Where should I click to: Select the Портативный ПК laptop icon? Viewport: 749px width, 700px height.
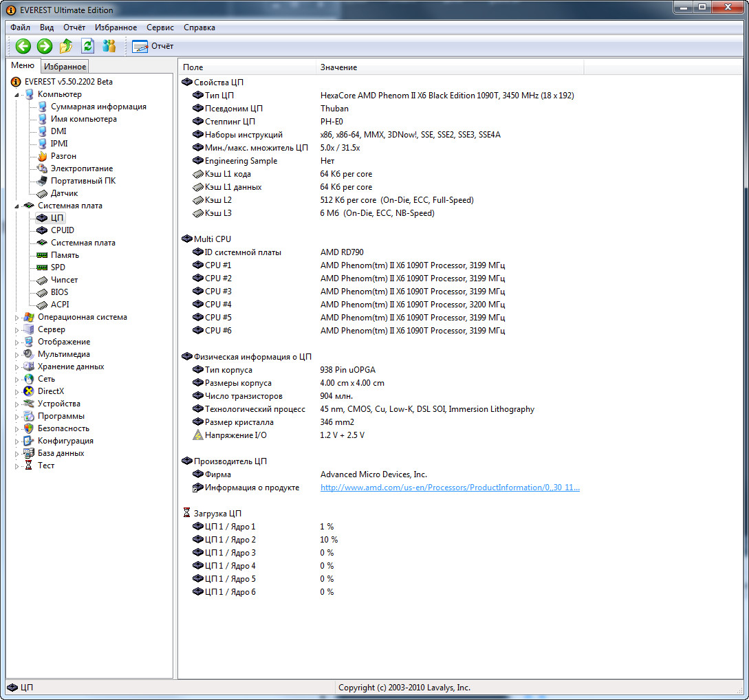pyautogui.click(x=43, y=181)
